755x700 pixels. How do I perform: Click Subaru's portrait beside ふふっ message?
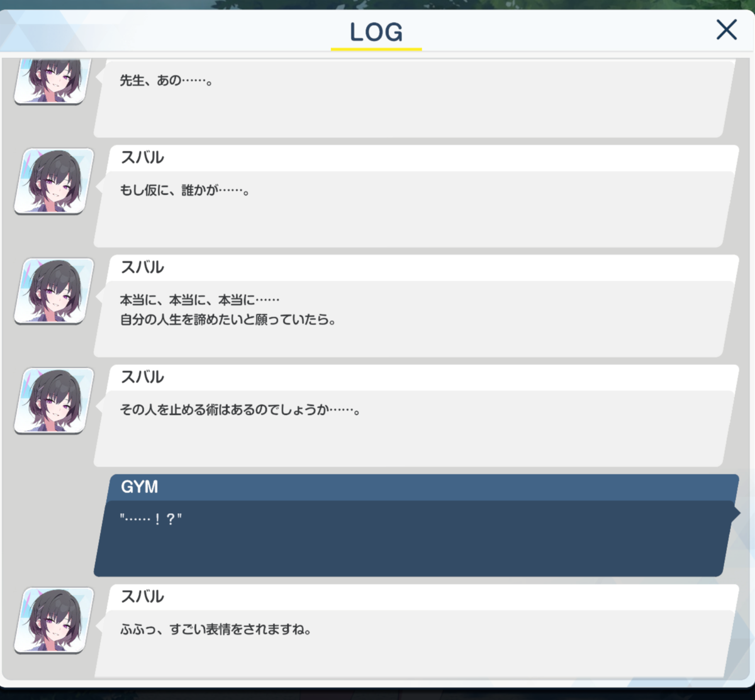pyautogui.click(x=53, y=621)
